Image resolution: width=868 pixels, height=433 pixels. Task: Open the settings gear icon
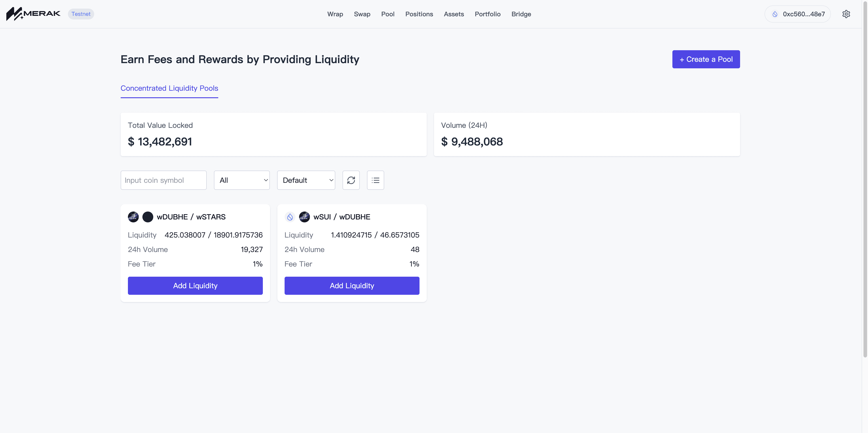[846, 14]
